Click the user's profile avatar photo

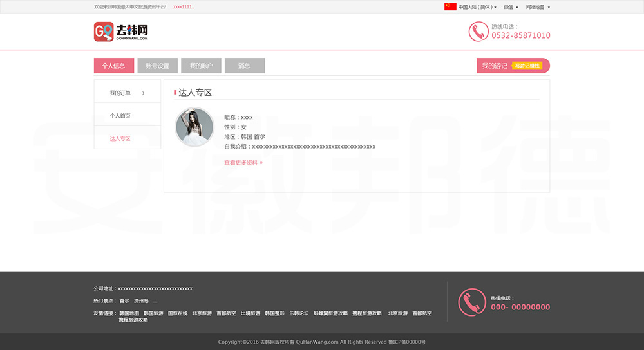194,127
